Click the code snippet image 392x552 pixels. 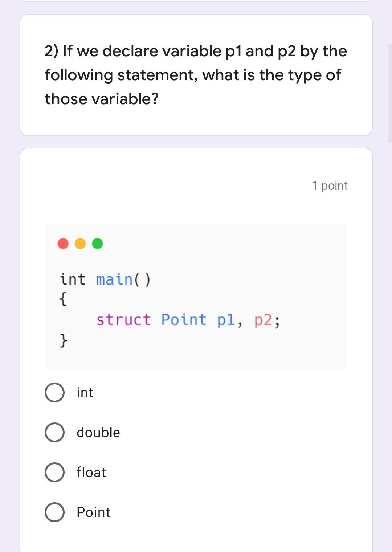click(x=196, y=296)
